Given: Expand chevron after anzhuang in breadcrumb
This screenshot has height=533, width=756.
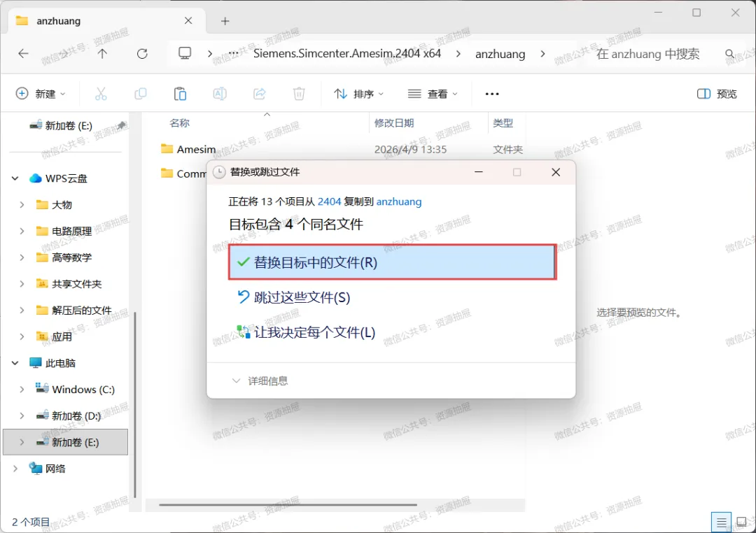Looking at the screenshot, I should pos(543,53).
